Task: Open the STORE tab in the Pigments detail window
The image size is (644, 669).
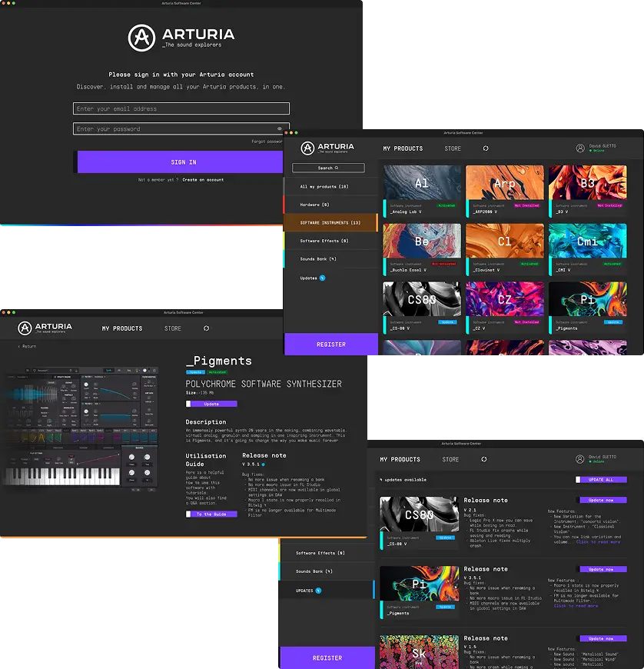Action: tap(173, 328)
